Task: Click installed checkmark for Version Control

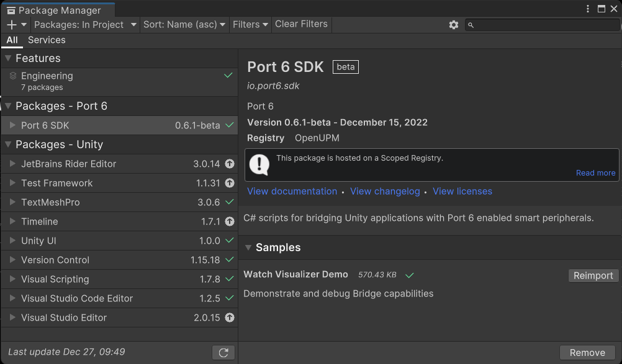Action: 230,260
